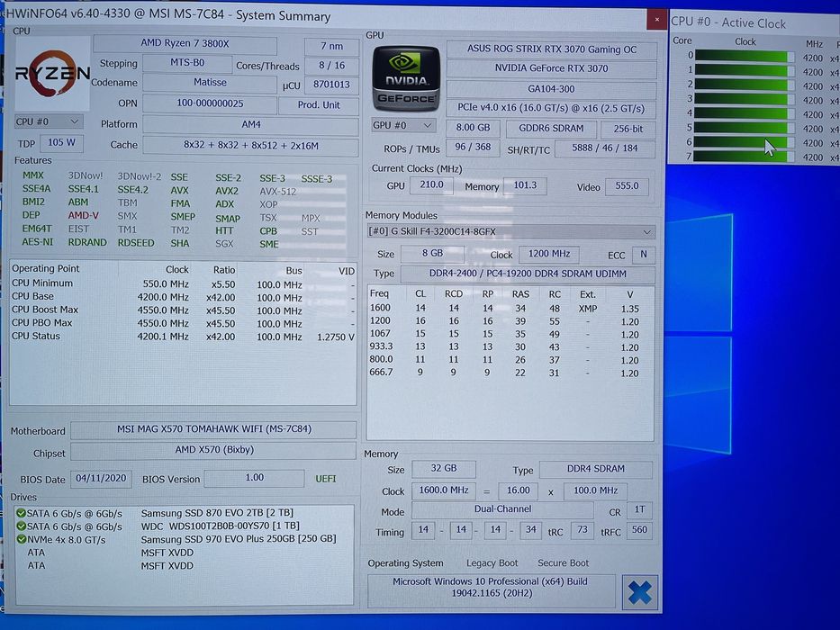840x630 pixels.
Task: Click Core 3 clock bar in Active Clock window
Action: pos(745,99)
